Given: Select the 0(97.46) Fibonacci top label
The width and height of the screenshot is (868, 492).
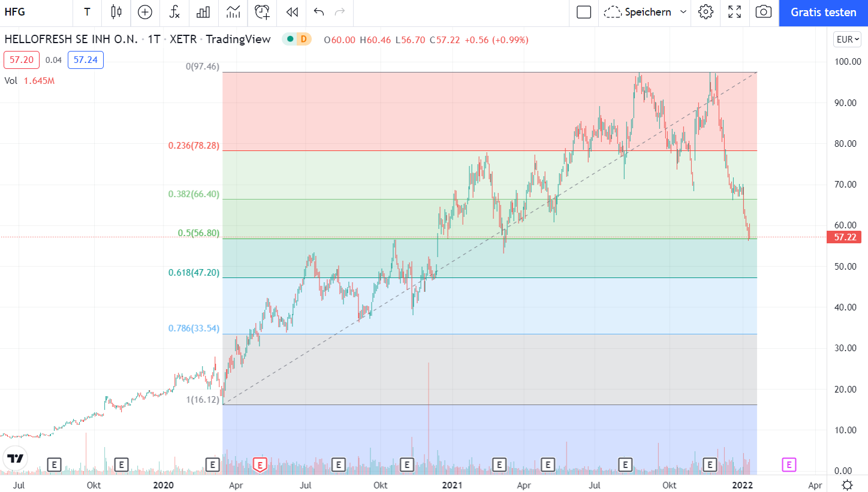Looking at the screenshot, I should [203, 67].
